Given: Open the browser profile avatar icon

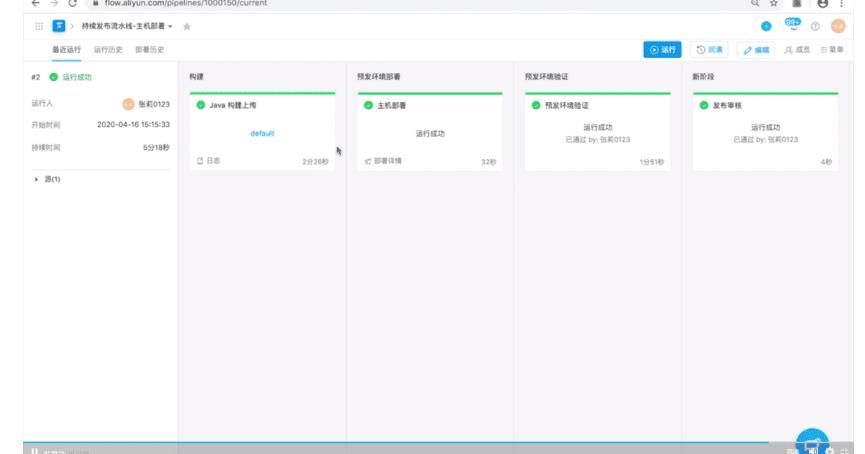Looking at the screenshot, I should [823, 3].
